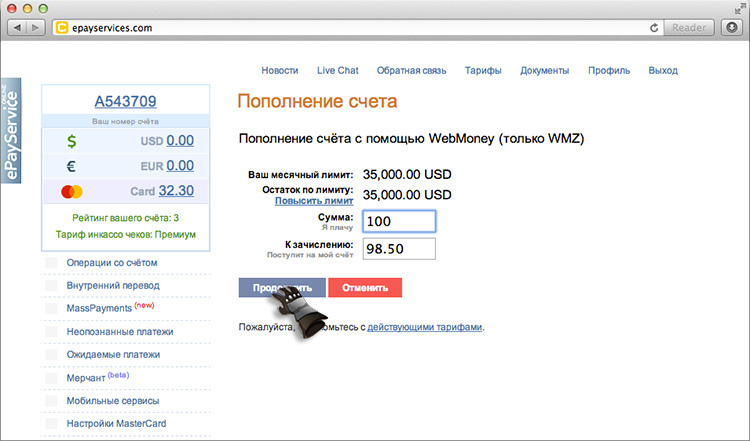Image resolution: width=750 pixels, height=441 pixels.
Task: Click the Reader button in address bar
Action: click(689, 28)
